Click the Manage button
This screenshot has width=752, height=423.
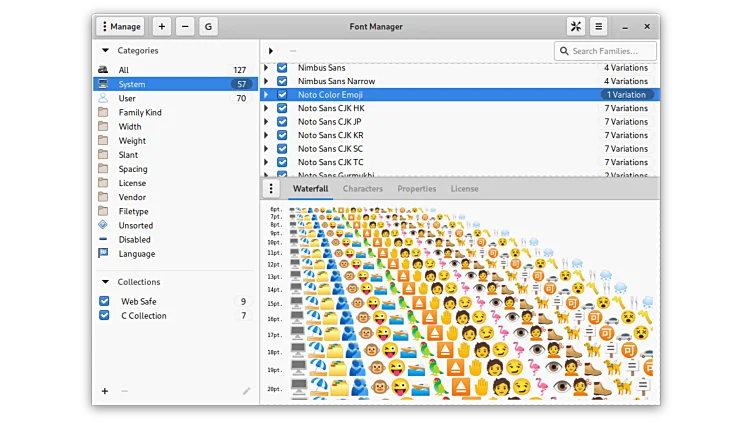click(x=120, y=27)
